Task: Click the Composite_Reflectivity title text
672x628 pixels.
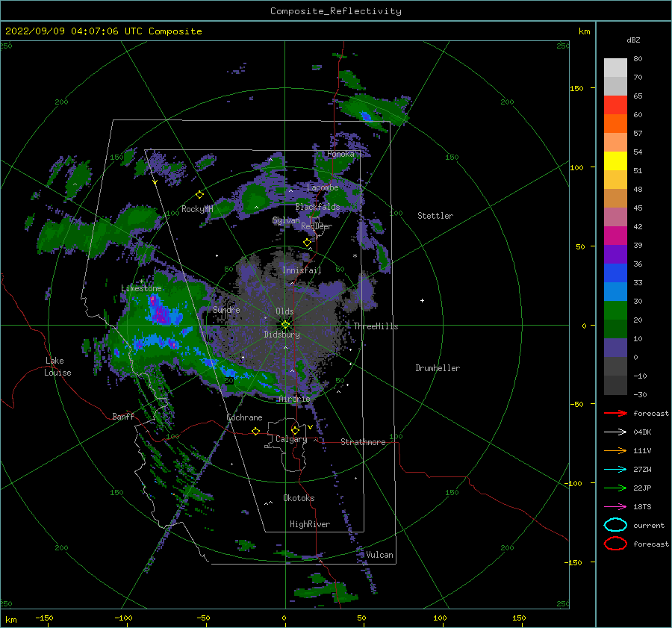Action: [x=335, y=11]
